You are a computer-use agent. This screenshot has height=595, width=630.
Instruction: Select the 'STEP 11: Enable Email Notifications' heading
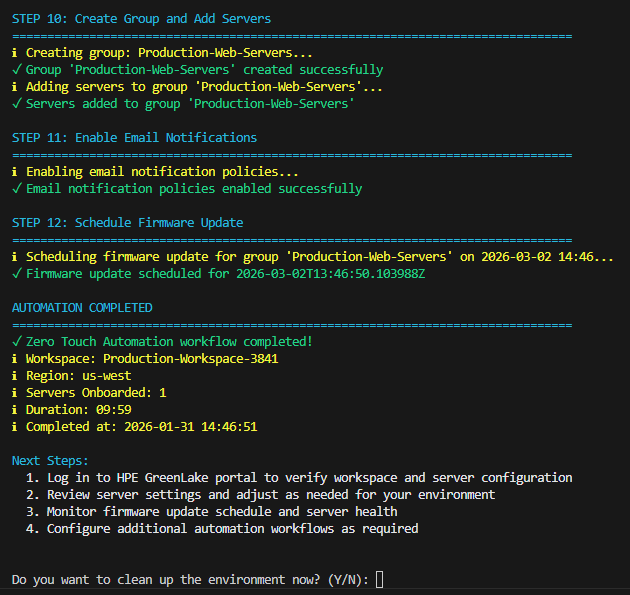[x=134, y=138]
